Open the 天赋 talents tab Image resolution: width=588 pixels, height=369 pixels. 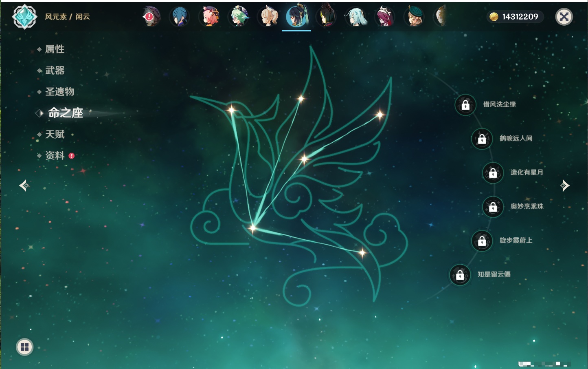pos(55,134)
